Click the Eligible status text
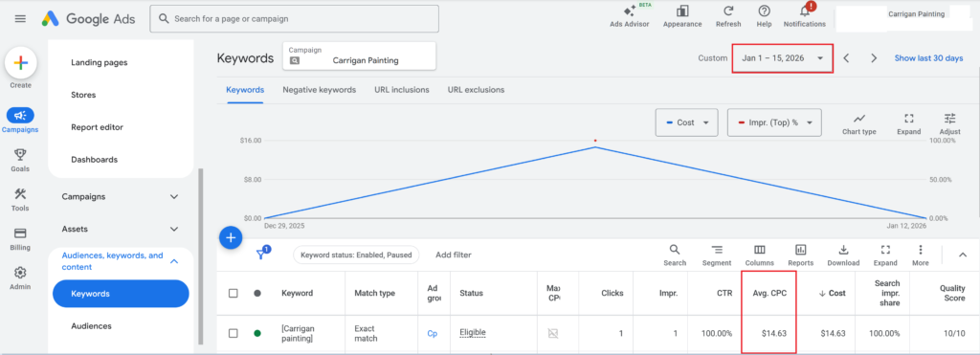This screenshot has width=980, height=355. coord(473,333)
